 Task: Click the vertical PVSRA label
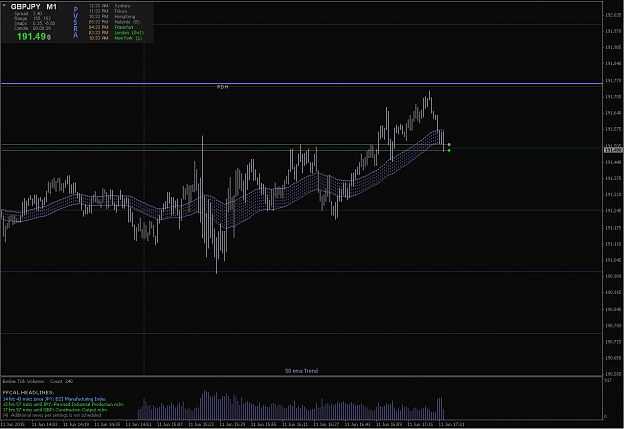click(76, 22)
